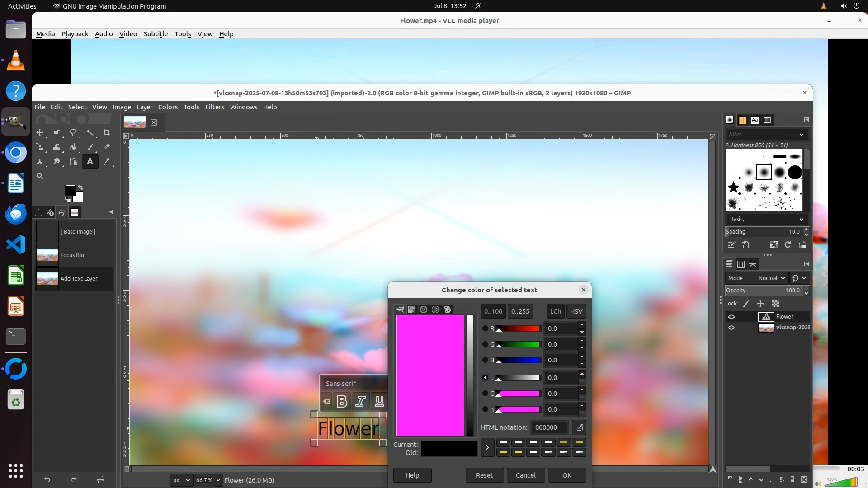The height and width of the screenshot is (488, 868).
Task: Swap foreground and background colors
Action: click(80, 187)
